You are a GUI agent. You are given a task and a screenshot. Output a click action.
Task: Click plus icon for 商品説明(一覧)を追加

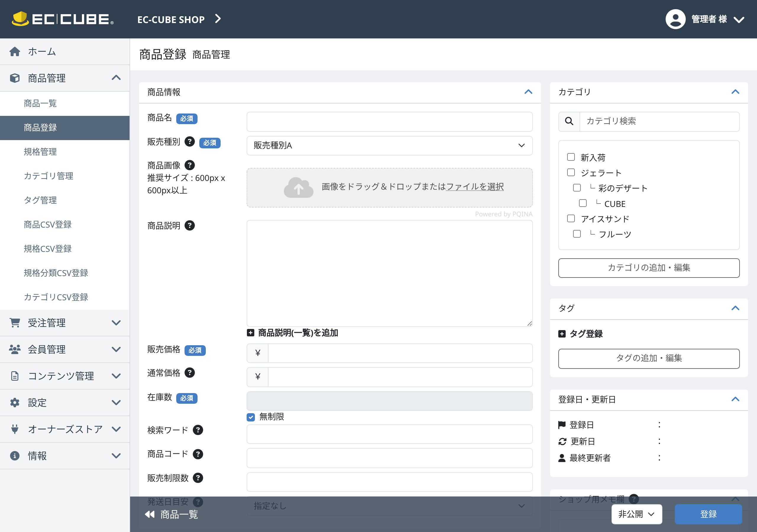click(x=250, y=333)
